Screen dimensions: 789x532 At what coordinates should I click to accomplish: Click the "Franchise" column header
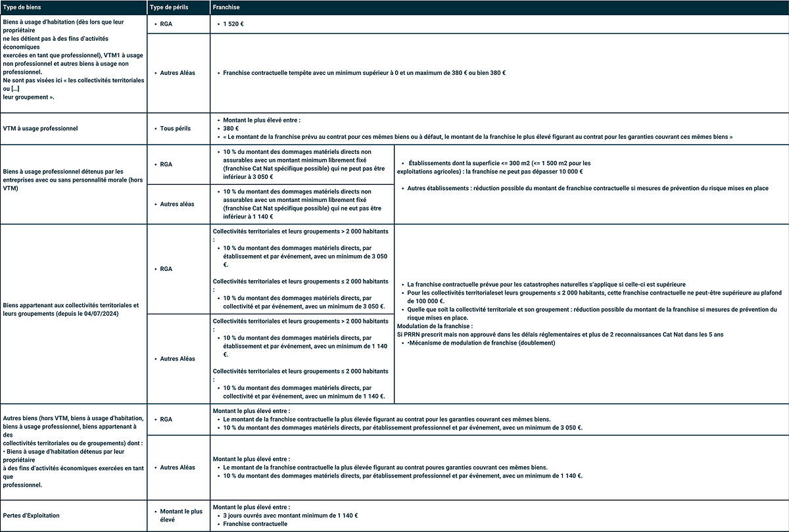point(227,7)
